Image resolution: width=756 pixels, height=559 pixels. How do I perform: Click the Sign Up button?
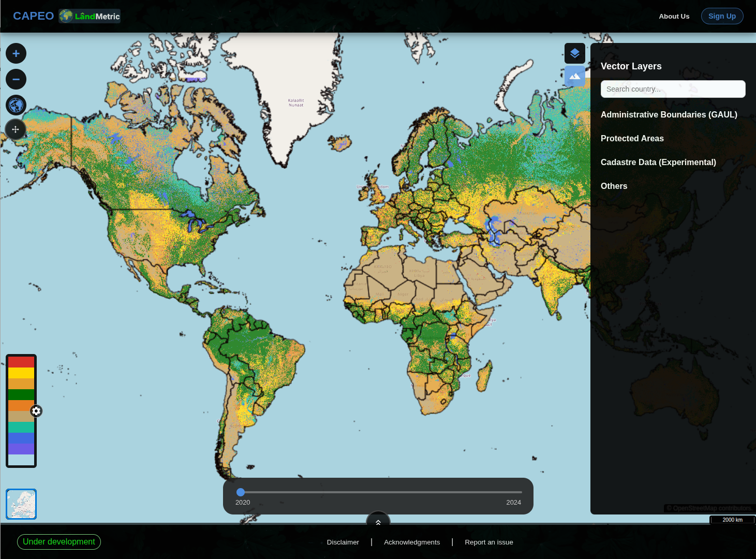722,16
